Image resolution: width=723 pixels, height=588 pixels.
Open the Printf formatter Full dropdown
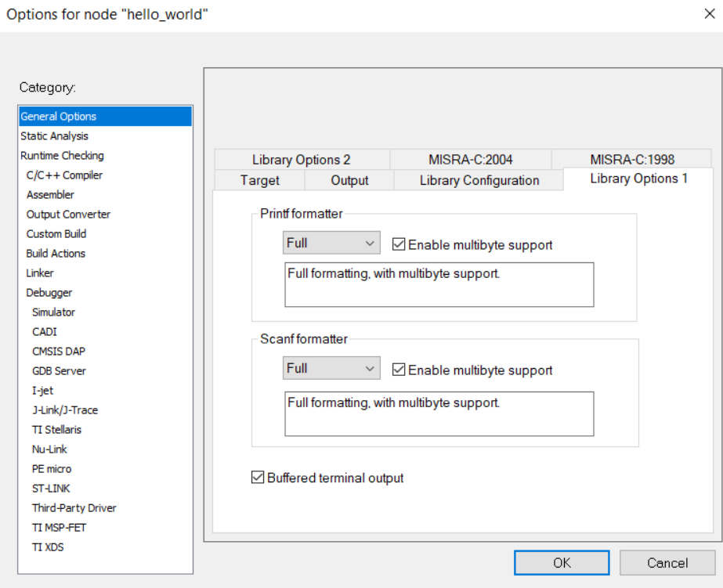[331, 243]
